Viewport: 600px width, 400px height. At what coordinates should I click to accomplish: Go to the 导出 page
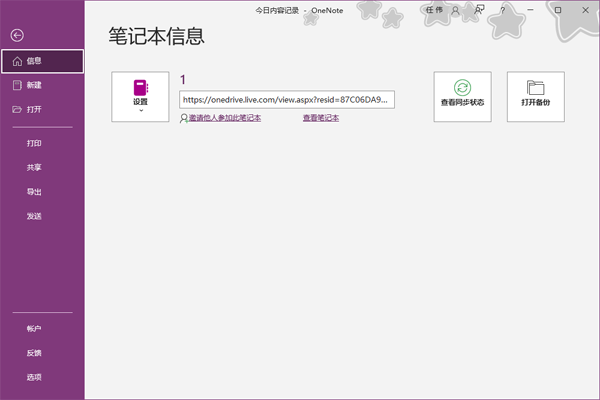[34, 192]
